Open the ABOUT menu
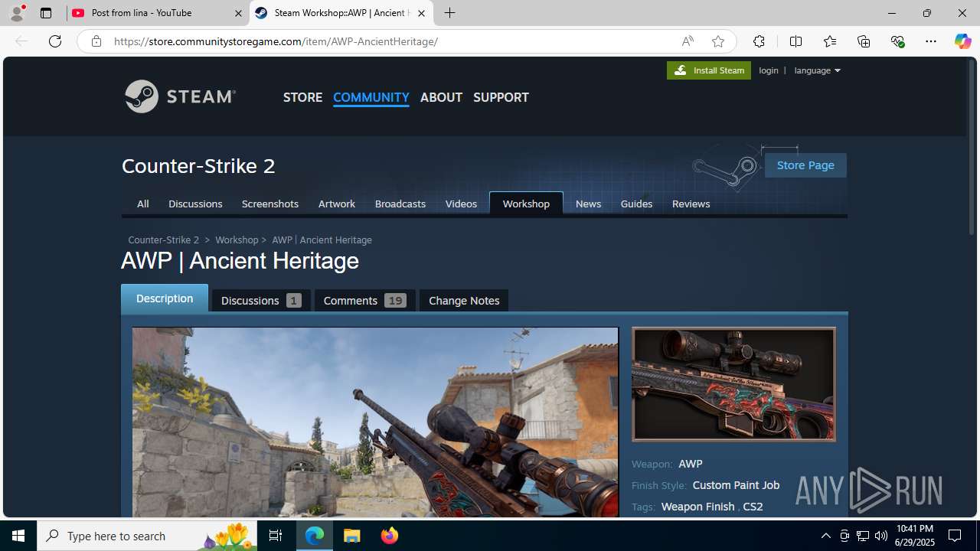Viewport: 980px width, 551px height. pos(441,97)
